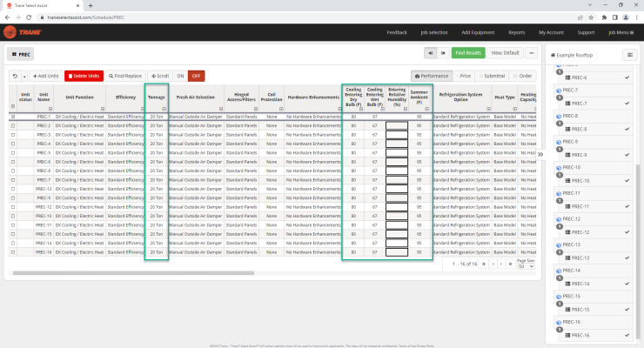The width and height of the screenshot is (644, 348).
Task: Check the row checkbox for PREC-9
Action: [x=13, y=197]
